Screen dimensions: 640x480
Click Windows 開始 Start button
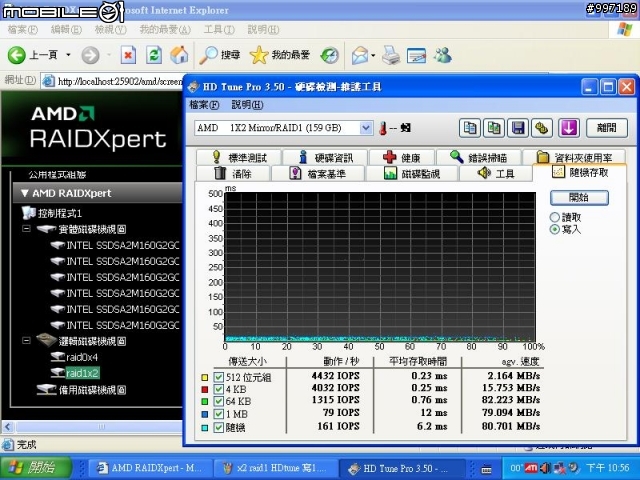tap(36, 467)
